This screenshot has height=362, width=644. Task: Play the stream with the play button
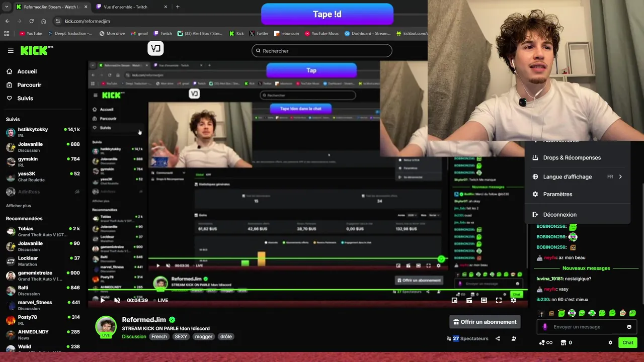pos(102,300)
